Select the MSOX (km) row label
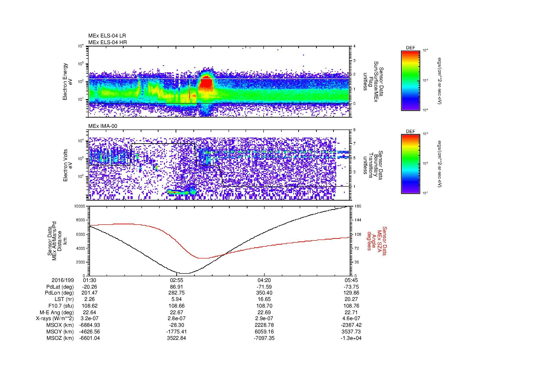This screenshot has width=555, height=392. (60, 325)
